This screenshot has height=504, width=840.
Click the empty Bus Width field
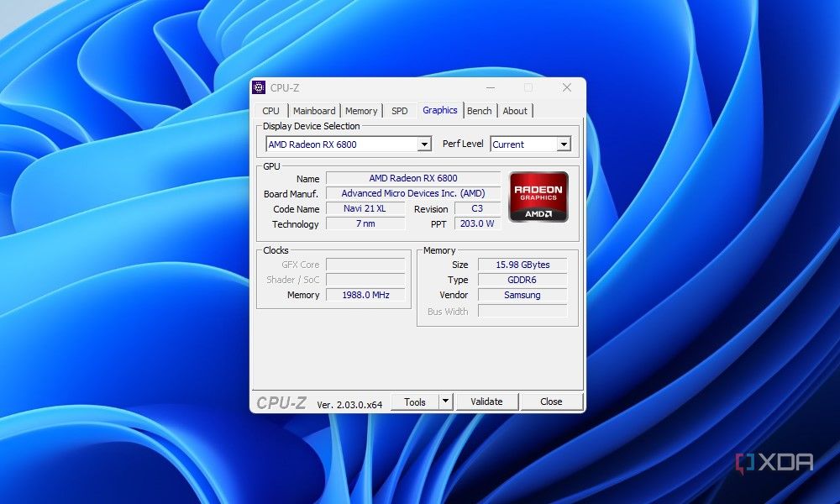(x=522, y=311)
